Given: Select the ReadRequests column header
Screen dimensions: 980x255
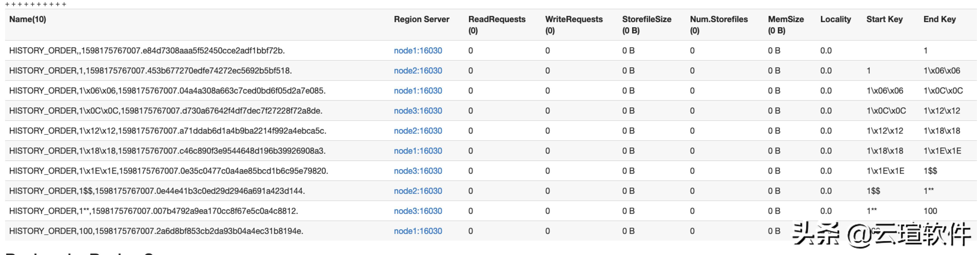Looking at the screenshot, I should (x=496, y=20).
